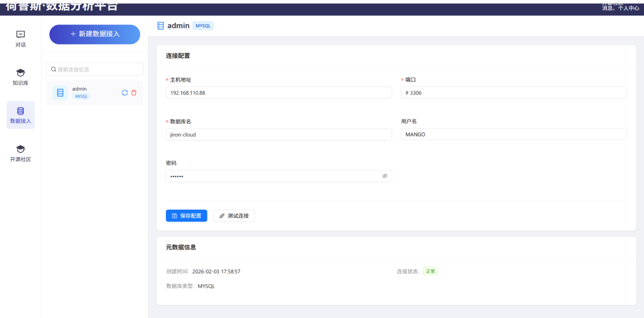Click the 创建时间 label
Image resolution: width=644 pixels, height=318 pixels.
click(177, 272)
